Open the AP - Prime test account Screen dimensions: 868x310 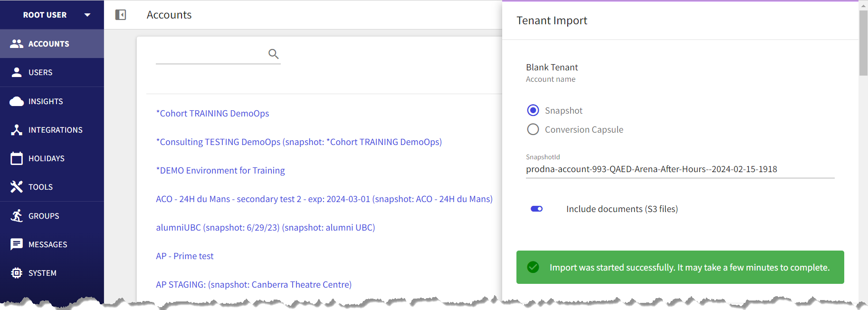[185, 256]
